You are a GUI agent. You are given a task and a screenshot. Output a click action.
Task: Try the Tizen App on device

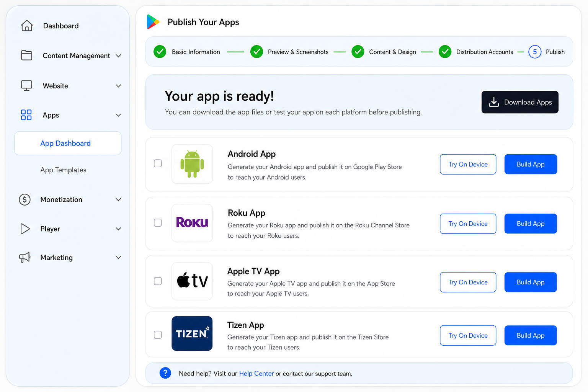point(468,335)
